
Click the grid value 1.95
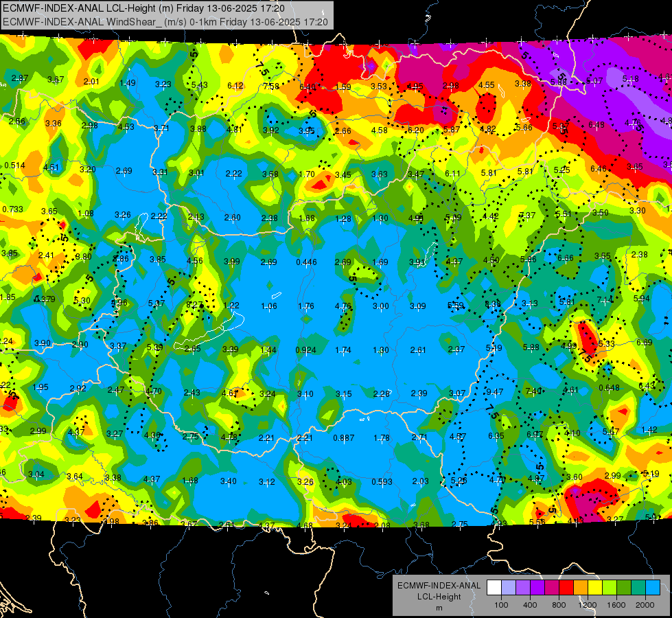click(40, 387)
